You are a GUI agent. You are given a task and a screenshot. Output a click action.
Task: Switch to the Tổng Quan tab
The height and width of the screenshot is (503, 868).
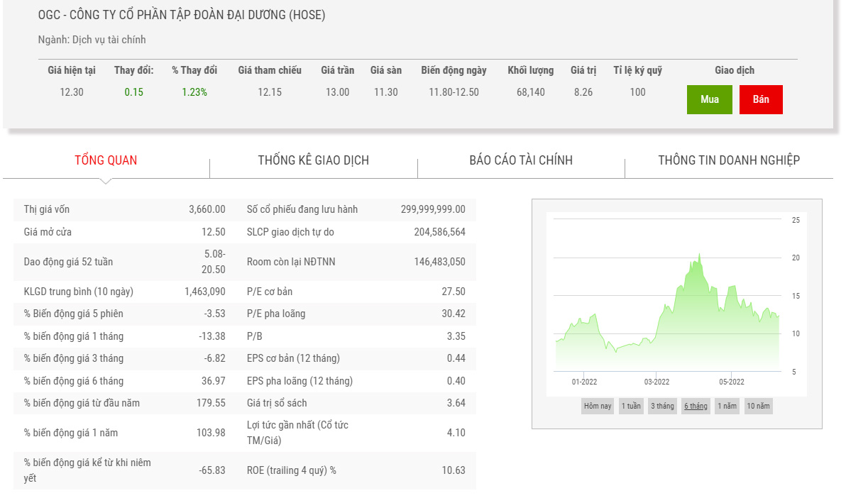[x=106, y=160]
